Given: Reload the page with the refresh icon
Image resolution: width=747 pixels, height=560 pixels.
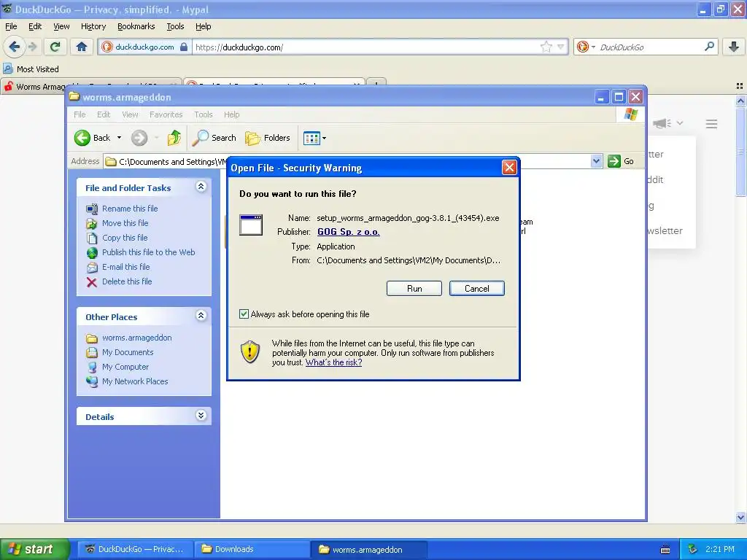Looking at the screenshot, I should [x=55, y=47].
